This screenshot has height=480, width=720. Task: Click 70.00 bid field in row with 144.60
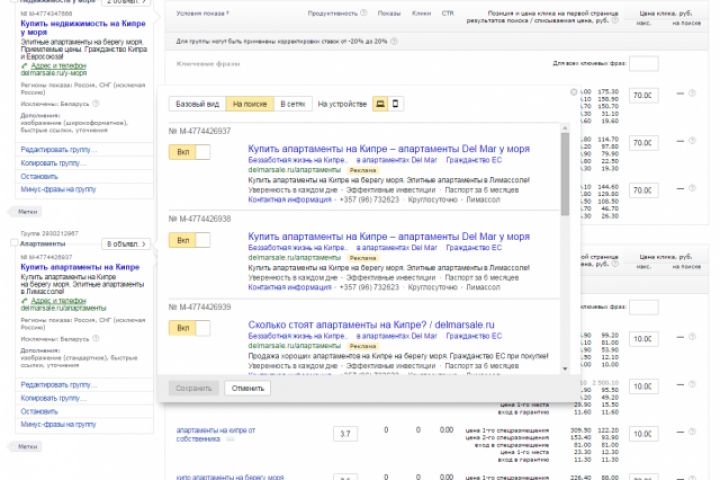pos(644,190)
